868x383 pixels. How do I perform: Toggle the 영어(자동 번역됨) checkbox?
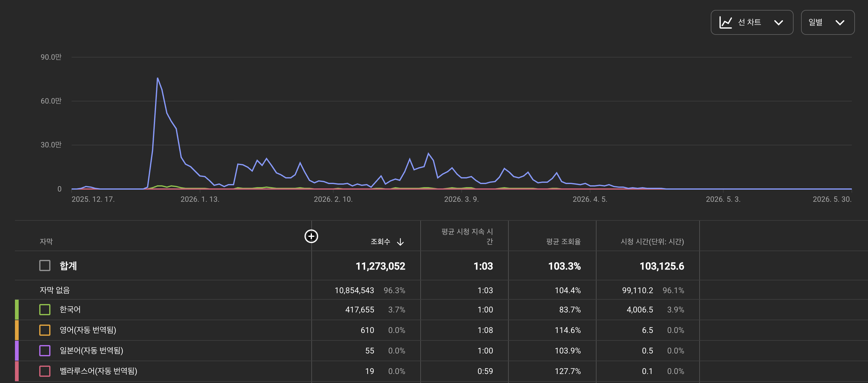pyautogui.click(x=45, y=330)
